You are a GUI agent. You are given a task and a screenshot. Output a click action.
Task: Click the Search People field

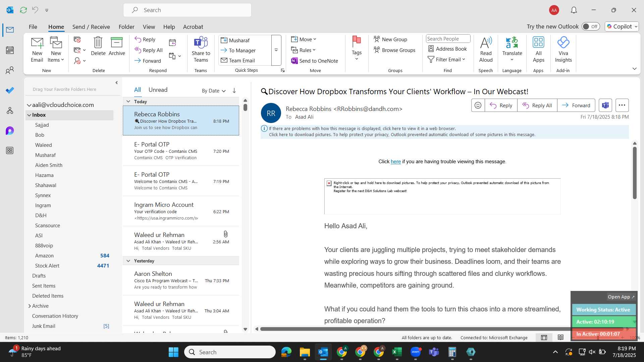coord(448,39)
